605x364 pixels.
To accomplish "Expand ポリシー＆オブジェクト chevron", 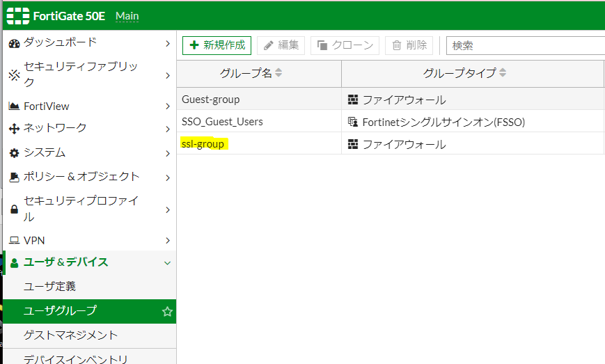I will 168,177.
